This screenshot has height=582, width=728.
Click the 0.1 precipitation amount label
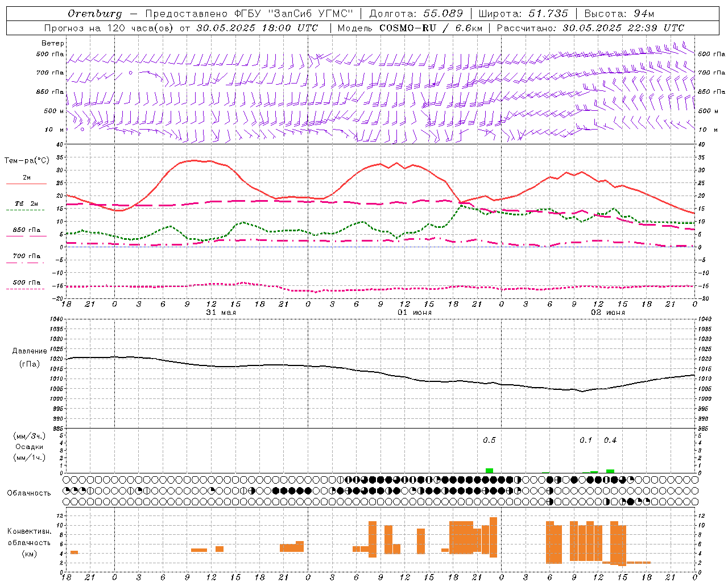click(586, 440)
